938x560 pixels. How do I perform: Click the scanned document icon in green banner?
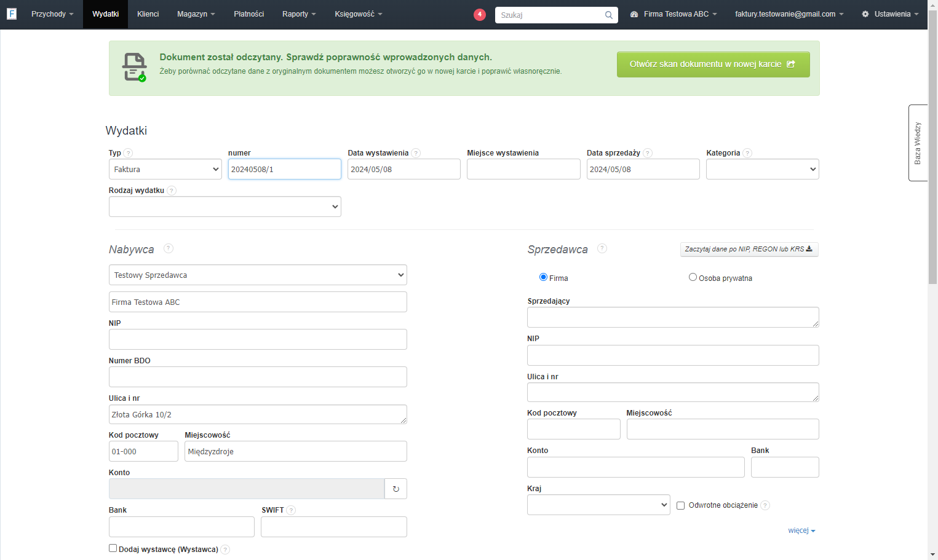coord(134,68)
